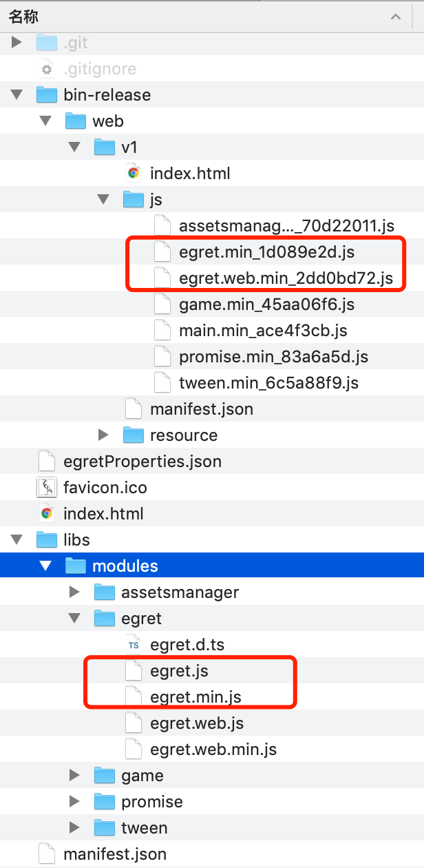Collapse the js folder triangle

coord(104,200)
